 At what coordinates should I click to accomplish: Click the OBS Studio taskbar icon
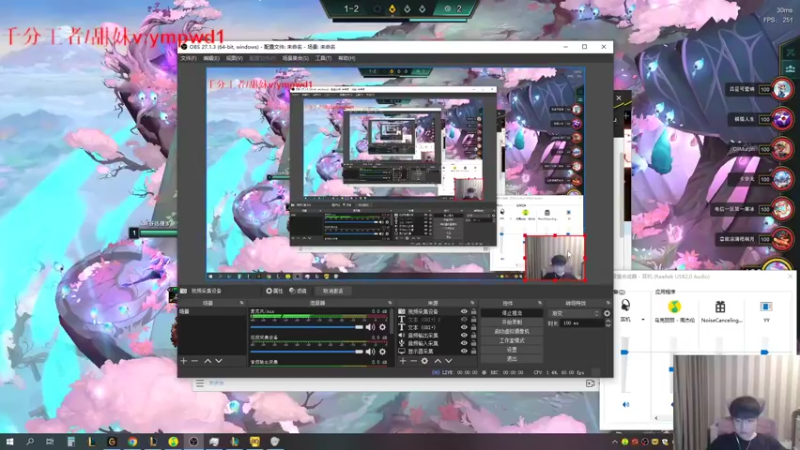[193, 441]
